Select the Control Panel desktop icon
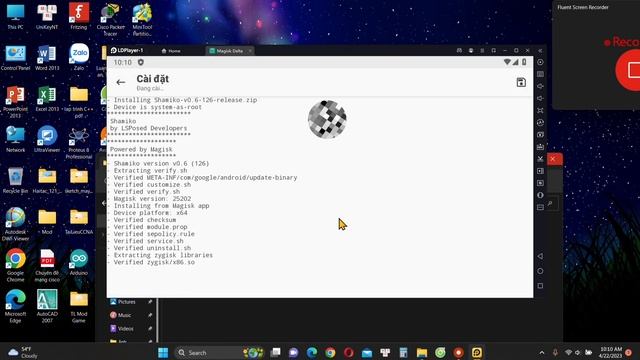This screenshot has width=640, height=360. (15, 58)
